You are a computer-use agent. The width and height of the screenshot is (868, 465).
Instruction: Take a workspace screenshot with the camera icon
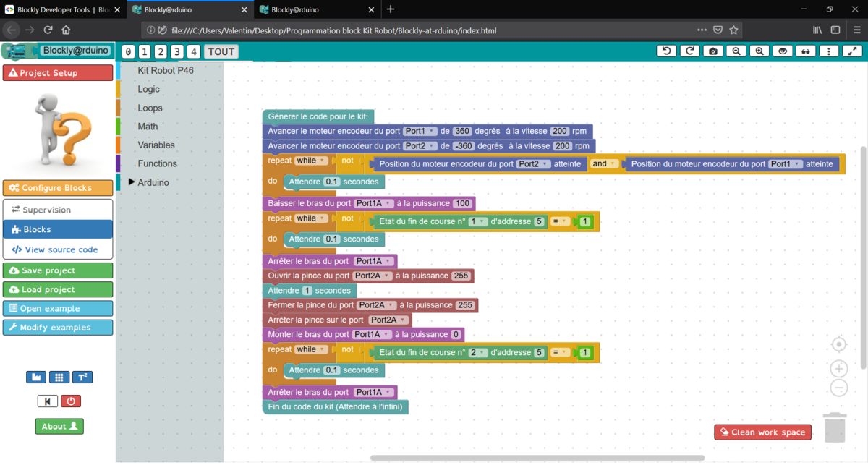pyautogui.click(x=713, y=51)
